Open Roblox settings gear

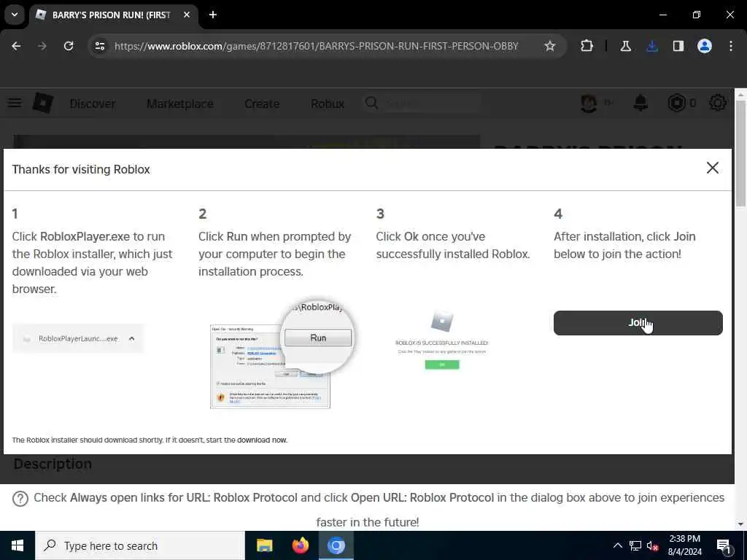718,103
